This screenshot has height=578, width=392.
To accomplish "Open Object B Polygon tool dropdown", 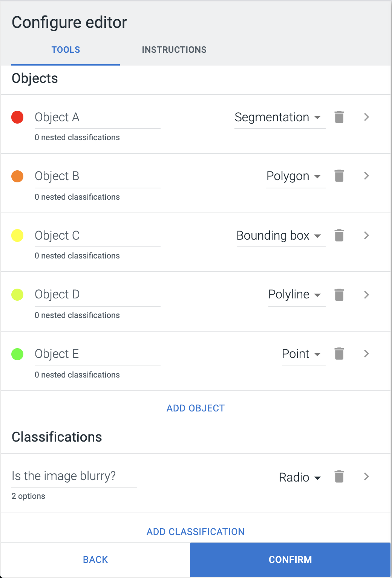I will [296, 176].
